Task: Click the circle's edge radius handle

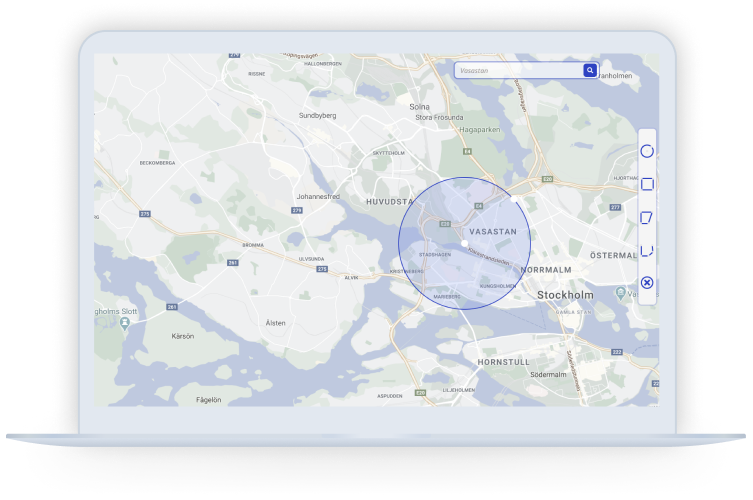Action: [514, 198]
